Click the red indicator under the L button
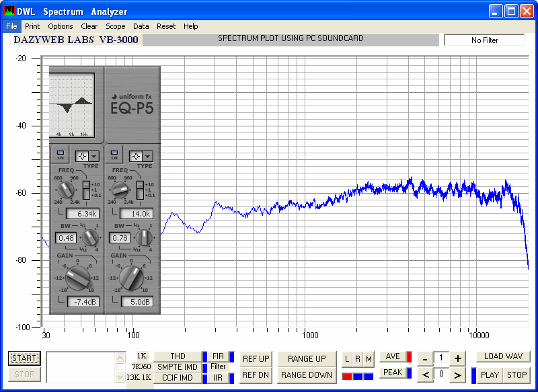The image size is (538, 392). pos(347,377)
